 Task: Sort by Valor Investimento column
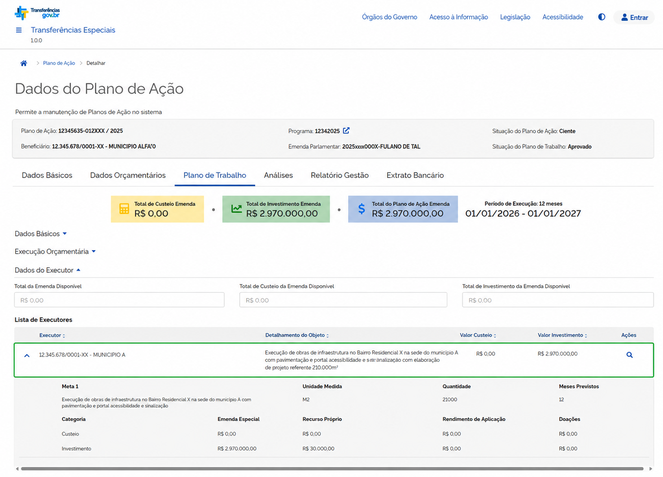click(562, 335)
